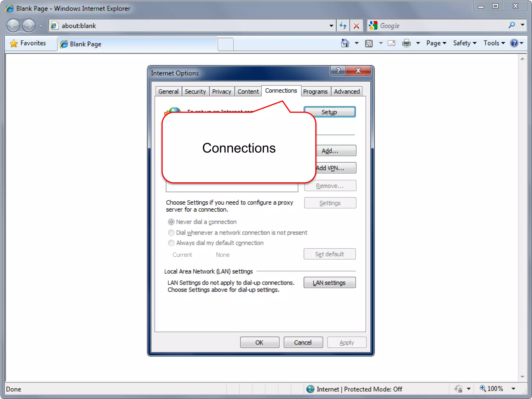
Task: Click the blue Help icon
Action: (x=514, y=43)
